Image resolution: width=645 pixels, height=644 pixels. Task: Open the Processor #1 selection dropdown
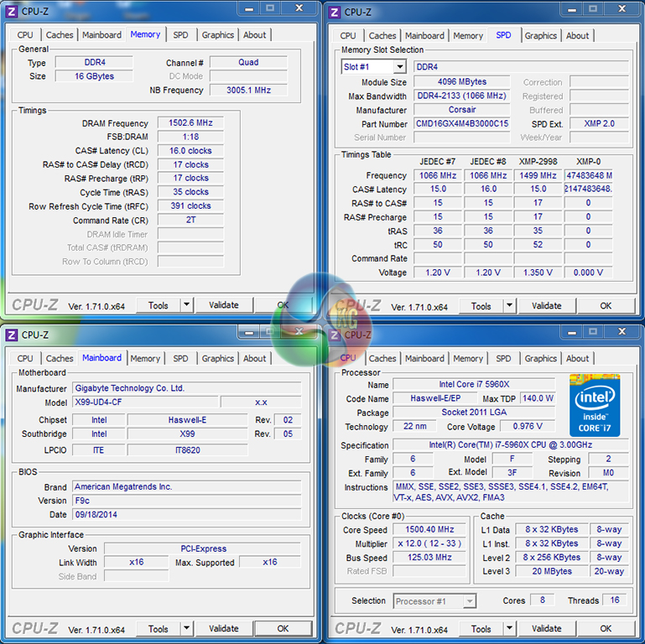[434, 601]
